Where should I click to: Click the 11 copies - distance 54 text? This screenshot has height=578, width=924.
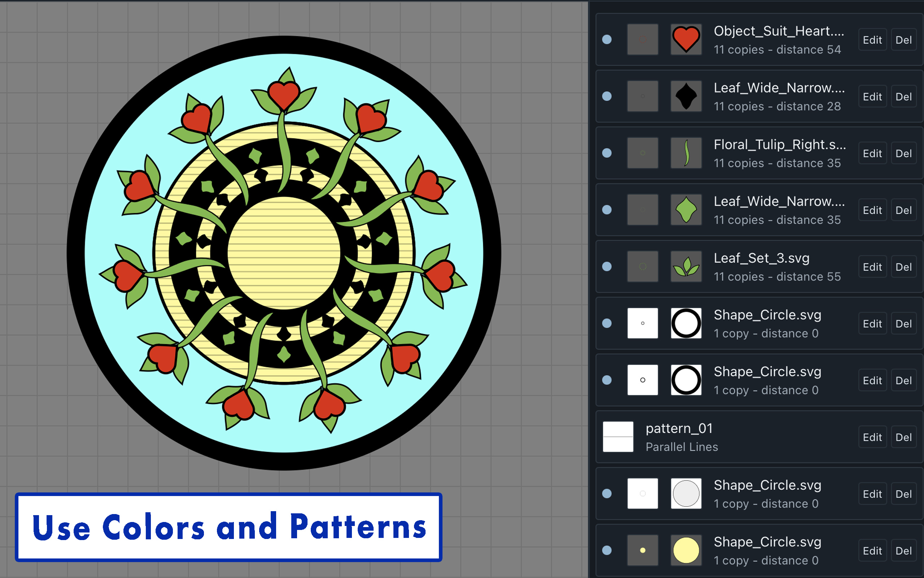coord(777,49)
